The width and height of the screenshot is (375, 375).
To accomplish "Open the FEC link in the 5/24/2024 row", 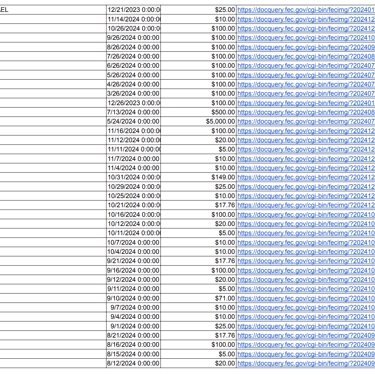I will (x=306, y=122).
